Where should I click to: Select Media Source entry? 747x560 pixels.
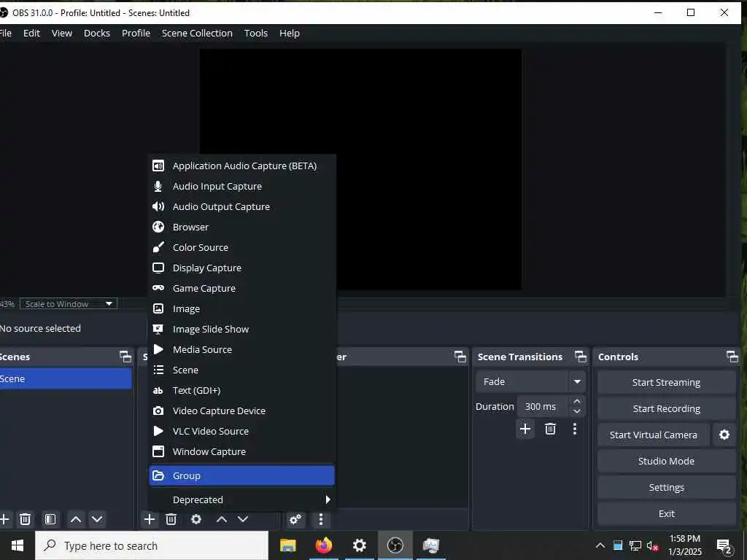(242, 349)
